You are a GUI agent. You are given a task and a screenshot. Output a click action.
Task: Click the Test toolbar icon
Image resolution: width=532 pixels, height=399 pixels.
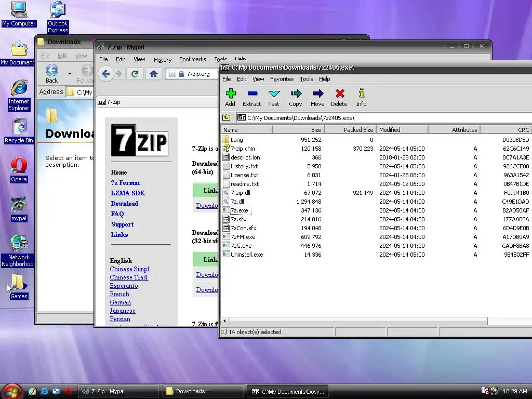[274, 97]
